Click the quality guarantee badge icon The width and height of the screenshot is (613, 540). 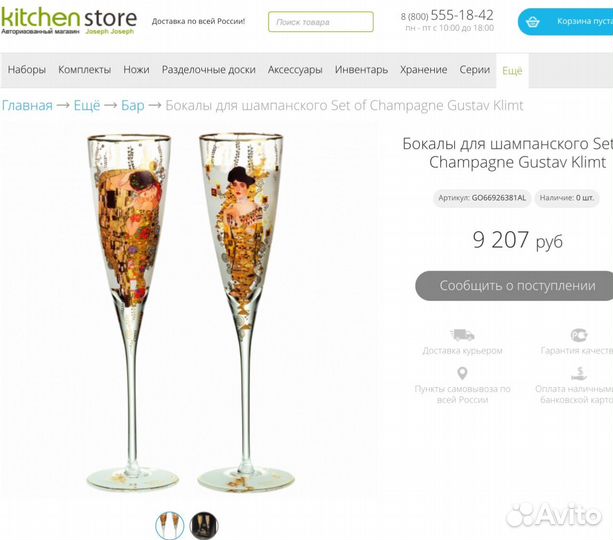[x=579, y=335]
